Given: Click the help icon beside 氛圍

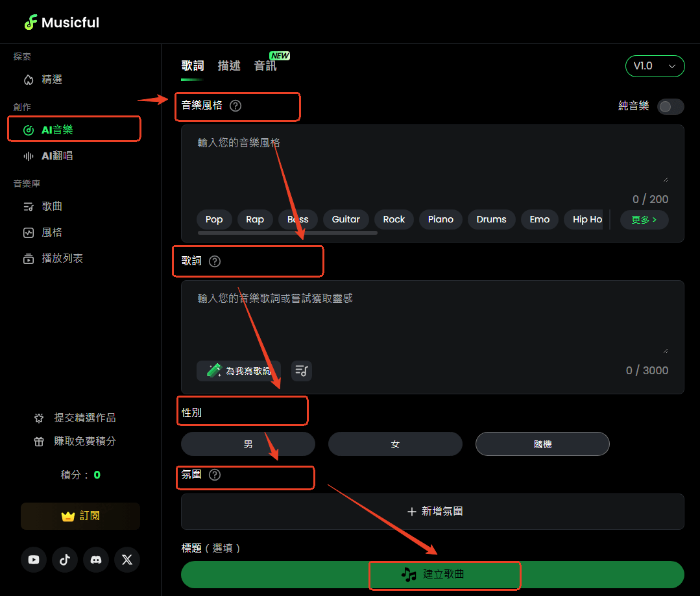Looking at the screenshot, I should pyautogui.click(x=215, y=475).
